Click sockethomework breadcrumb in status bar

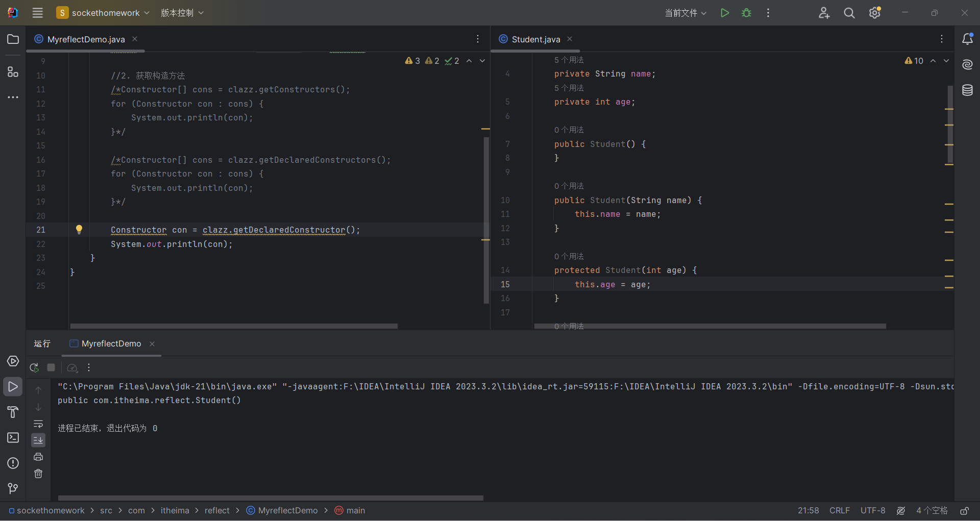coord(46,510)
